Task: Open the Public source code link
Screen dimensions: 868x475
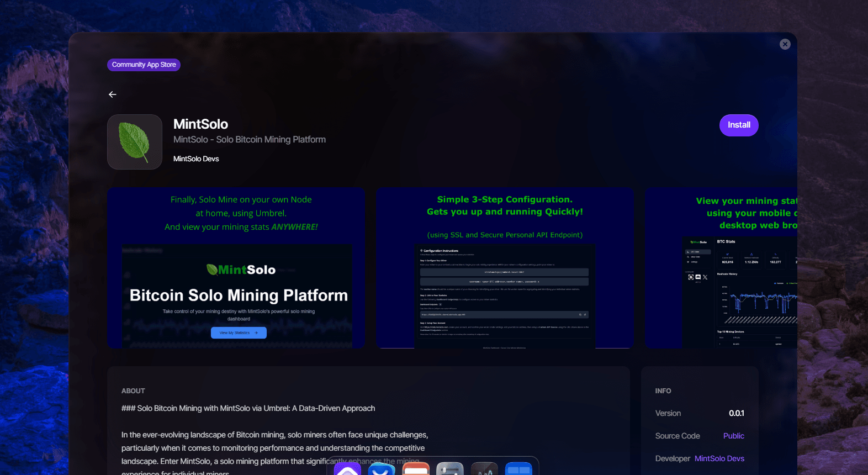Action: pyautogui.click(x=733, y=436)
